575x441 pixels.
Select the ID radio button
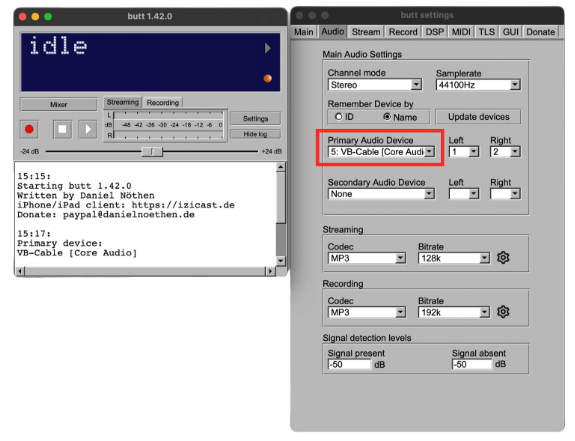pos(338,117)
